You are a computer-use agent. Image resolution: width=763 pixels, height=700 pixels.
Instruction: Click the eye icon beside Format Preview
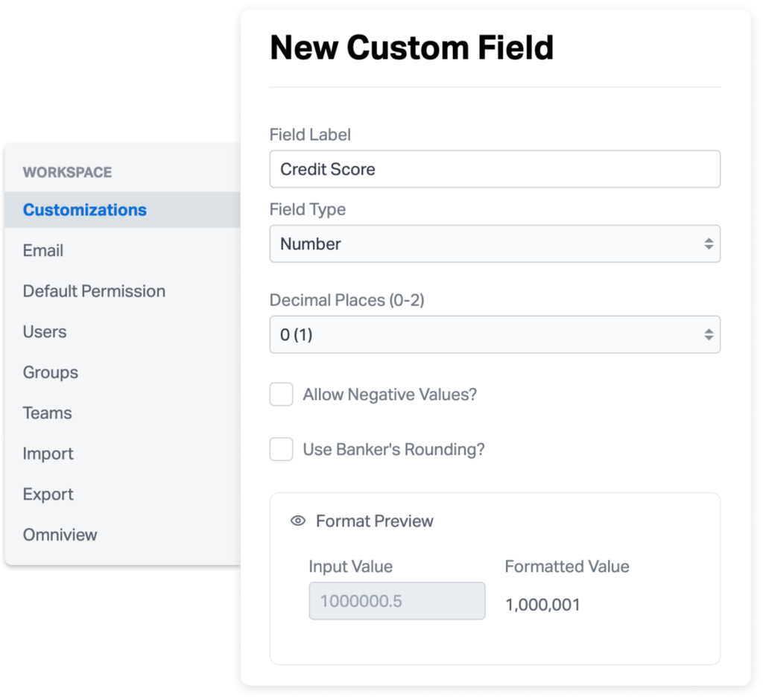click(298, 521)
